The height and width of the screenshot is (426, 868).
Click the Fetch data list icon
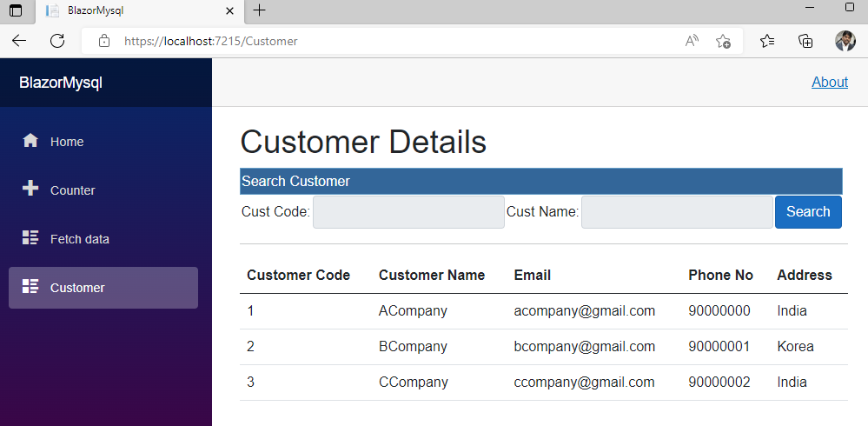pos(30,237)
